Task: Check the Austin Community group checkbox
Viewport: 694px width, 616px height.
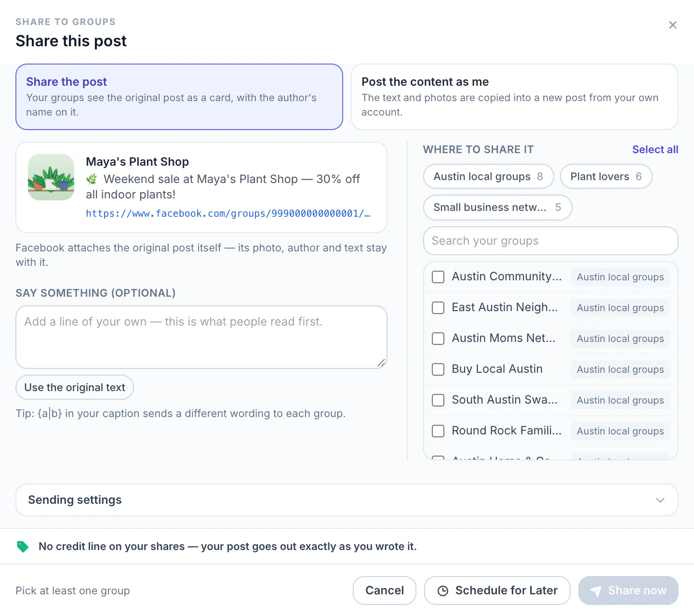Action: 438,277
